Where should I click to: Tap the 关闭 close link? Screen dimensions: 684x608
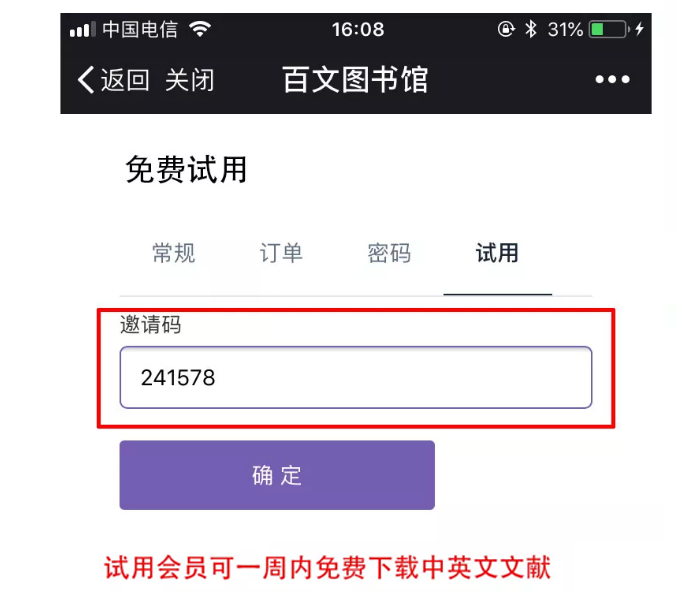coord(190,80)
